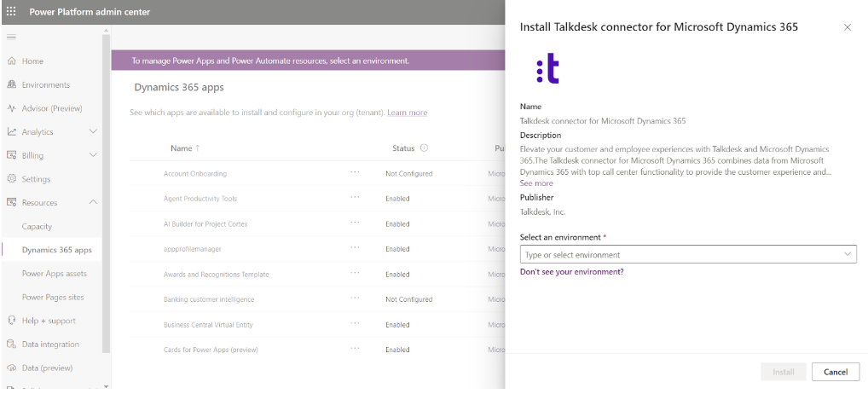Click the select an environment purple banner
This screenshot has height=394, width=868.
point(309,61)
